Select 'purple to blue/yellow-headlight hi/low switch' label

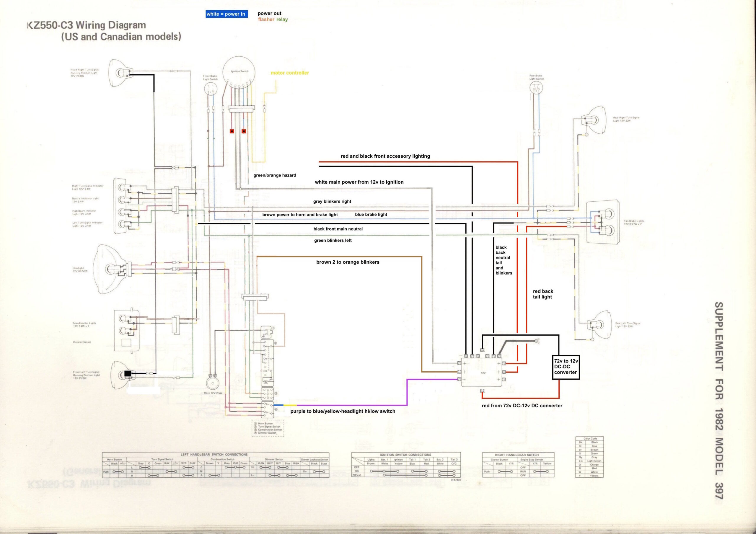343,411
